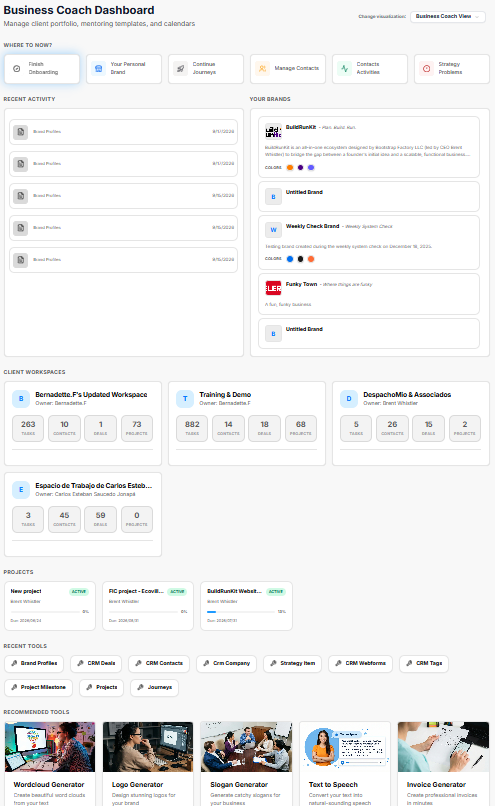Click the D avatar of DespachoMio & Associados
Screen dimensions: 495x806
click(349, 399)
